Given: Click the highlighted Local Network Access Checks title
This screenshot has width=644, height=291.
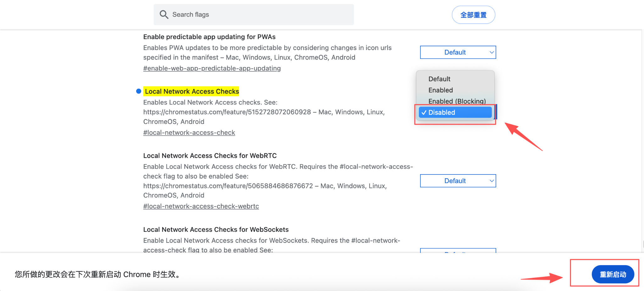Looking at the screenshot, I should [x=192, y=91].
